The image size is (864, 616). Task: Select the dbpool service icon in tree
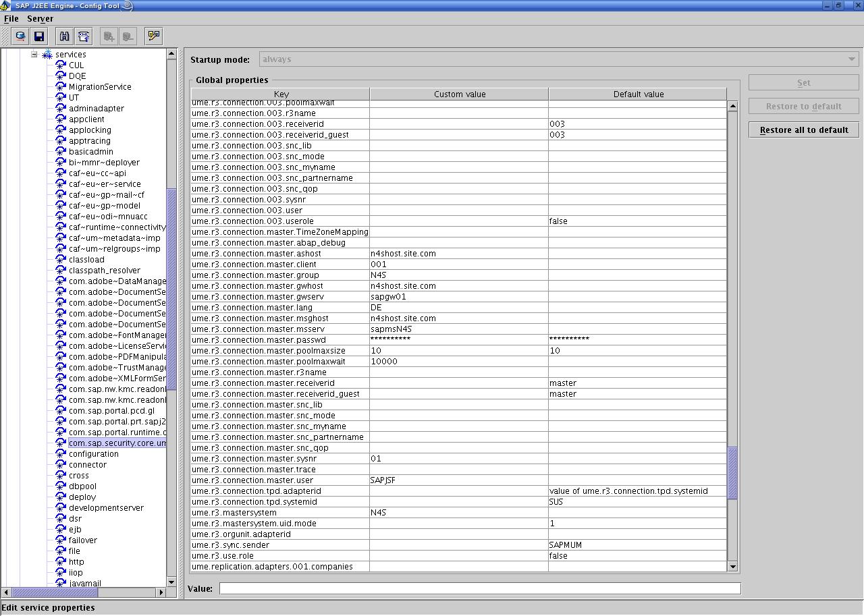pyautogui.click(x=61, y=486)
